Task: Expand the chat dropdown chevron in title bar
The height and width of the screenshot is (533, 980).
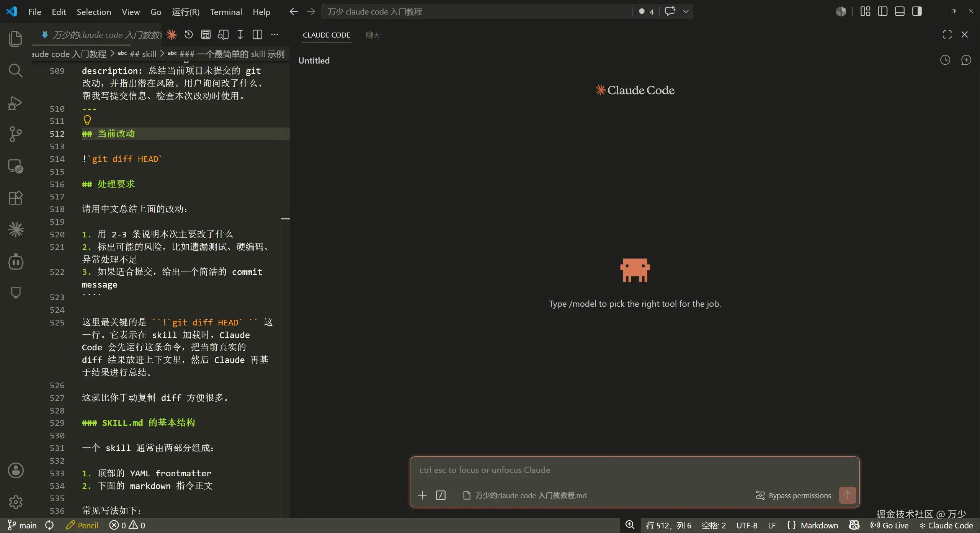Action: (686, 11)
